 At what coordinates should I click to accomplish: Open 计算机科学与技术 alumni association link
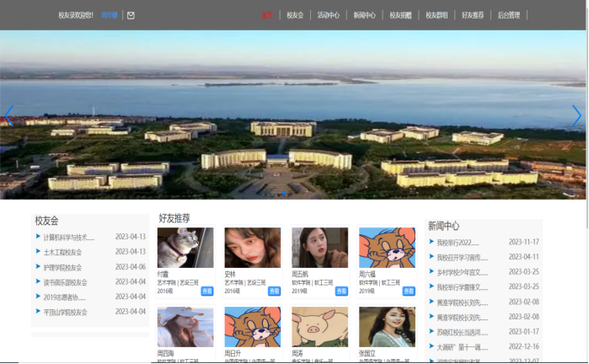(x=69, y=238)
